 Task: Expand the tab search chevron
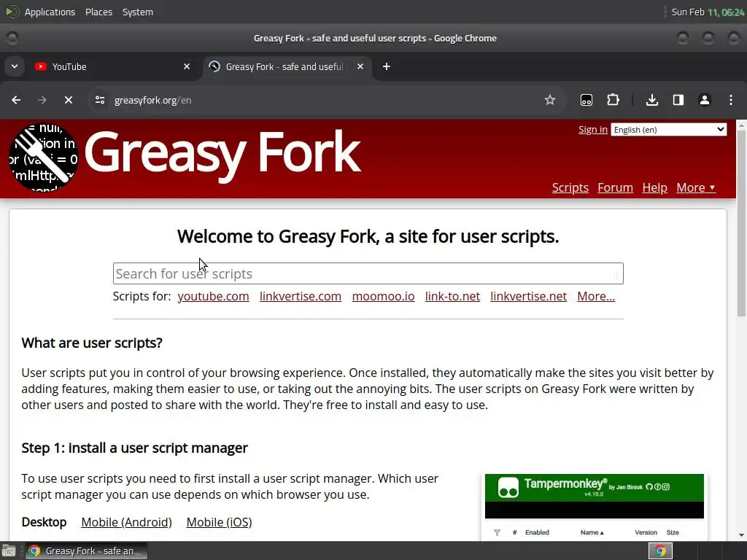coord(15,66)
